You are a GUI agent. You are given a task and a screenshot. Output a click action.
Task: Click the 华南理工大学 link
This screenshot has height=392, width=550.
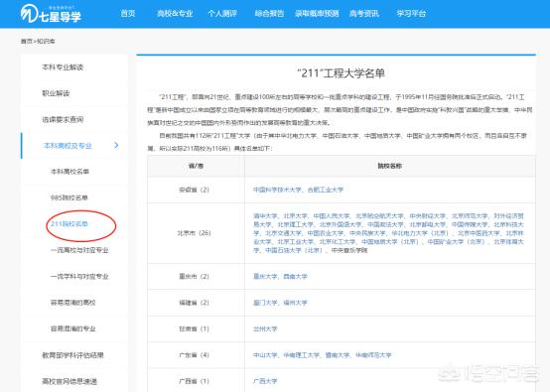(x=301, y=355)
